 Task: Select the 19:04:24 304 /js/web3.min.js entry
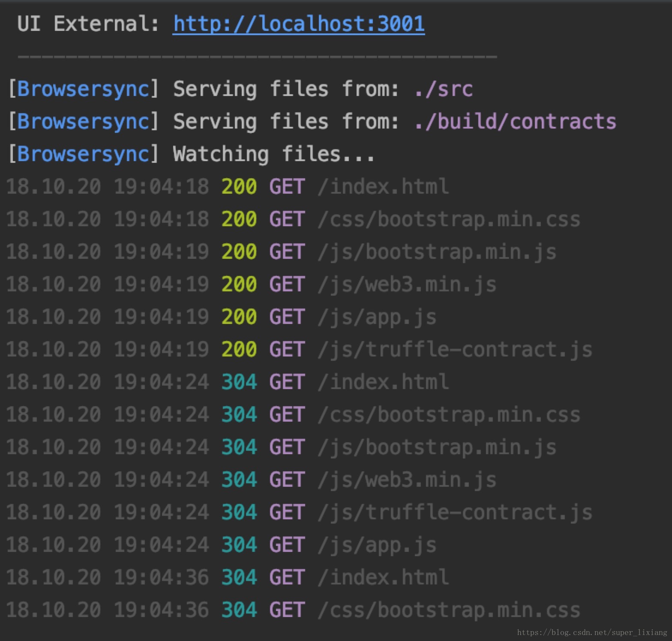click(251, 480)
